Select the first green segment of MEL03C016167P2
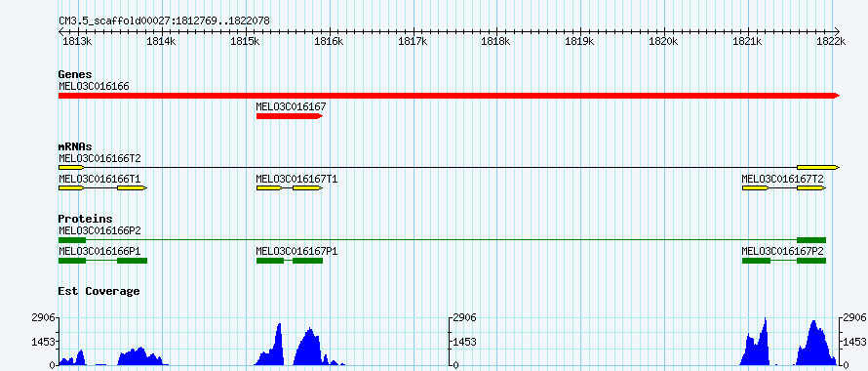This screenshot has width=868, height=371. (x=756, y=261)
